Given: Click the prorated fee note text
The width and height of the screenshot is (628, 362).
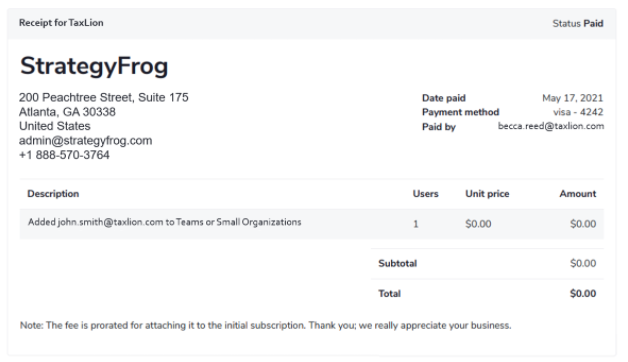Looking at the screenshot, I should (266, 326).
